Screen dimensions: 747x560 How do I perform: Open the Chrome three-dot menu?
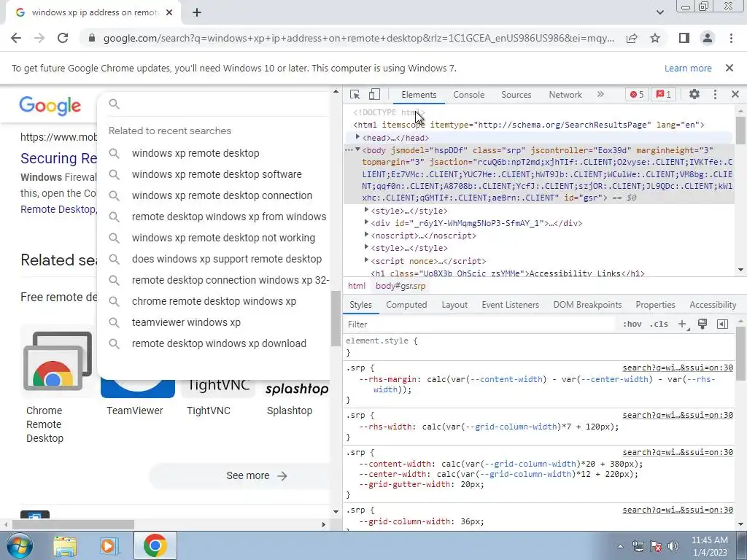tap(731, 38)
